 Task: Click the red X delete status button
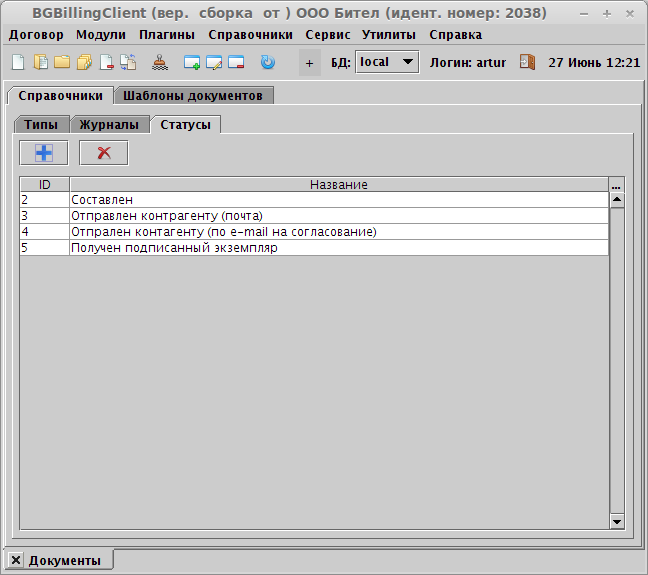click(x=103, y=153)
